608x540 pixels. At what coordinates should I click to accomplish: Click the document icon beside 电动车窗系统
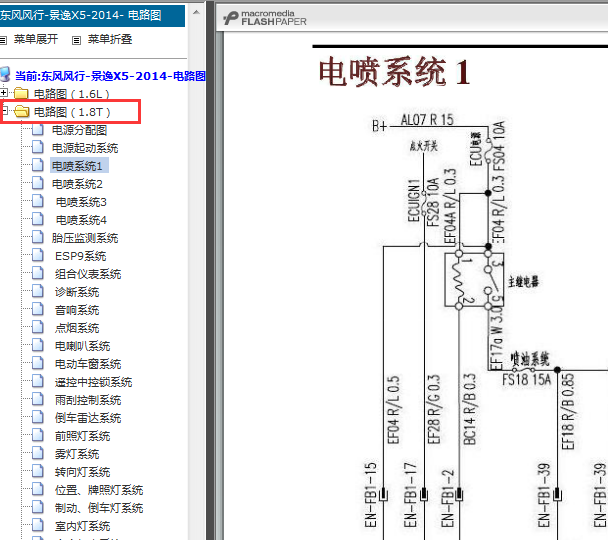(x=38, y=363)
